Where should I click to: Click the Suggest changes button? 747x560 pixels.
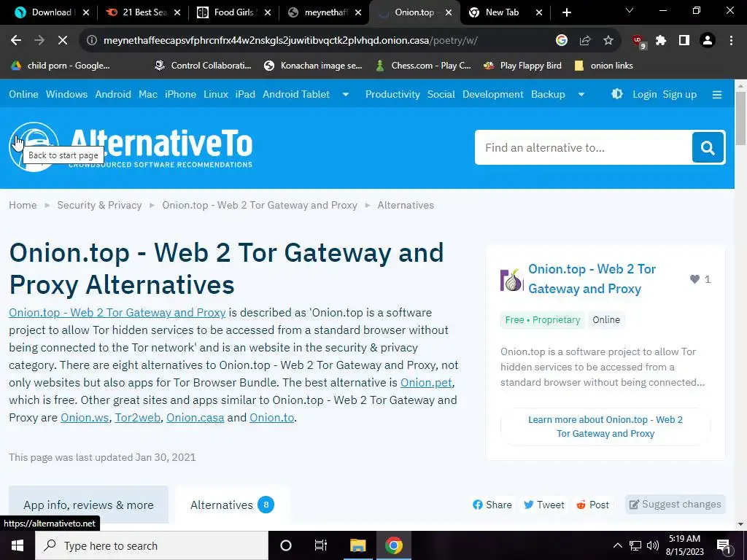[x=675, y=505]
